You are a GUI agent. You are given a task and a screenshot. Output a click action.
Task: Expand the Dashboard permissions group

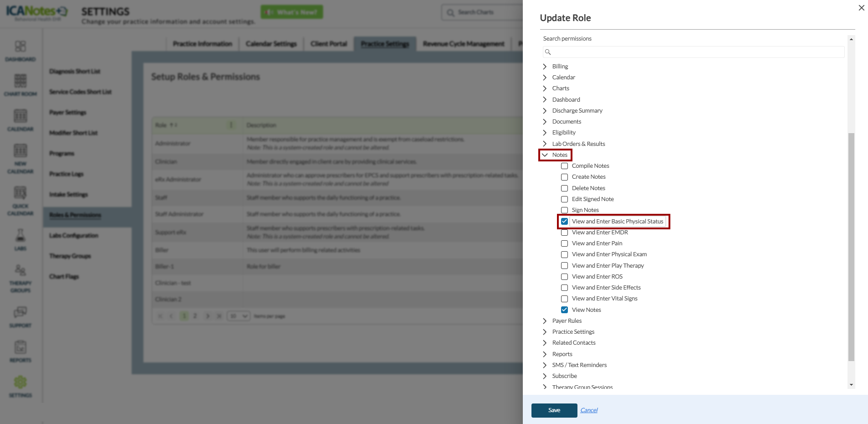(x=545, y=100)
